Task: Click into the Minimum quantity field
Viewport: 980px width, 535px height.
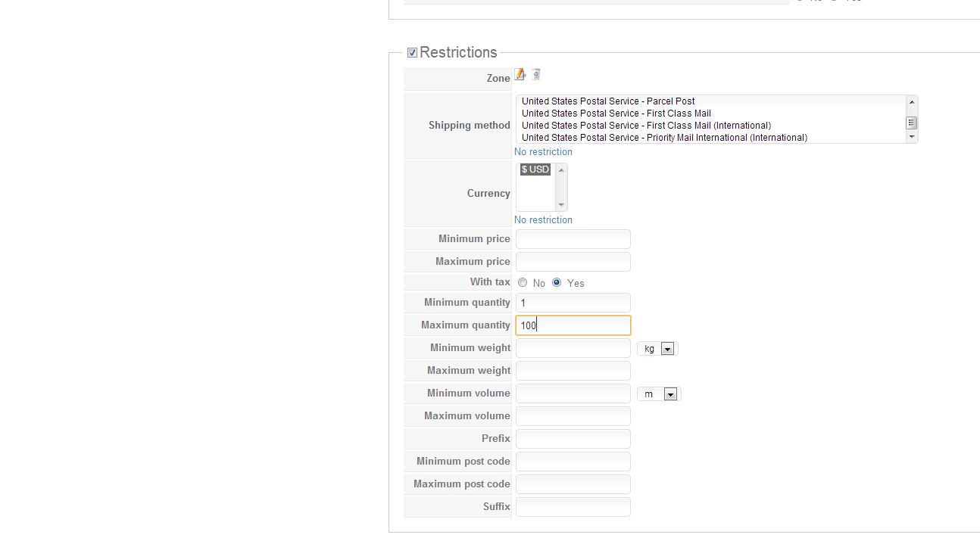Action: click(573, 303)
